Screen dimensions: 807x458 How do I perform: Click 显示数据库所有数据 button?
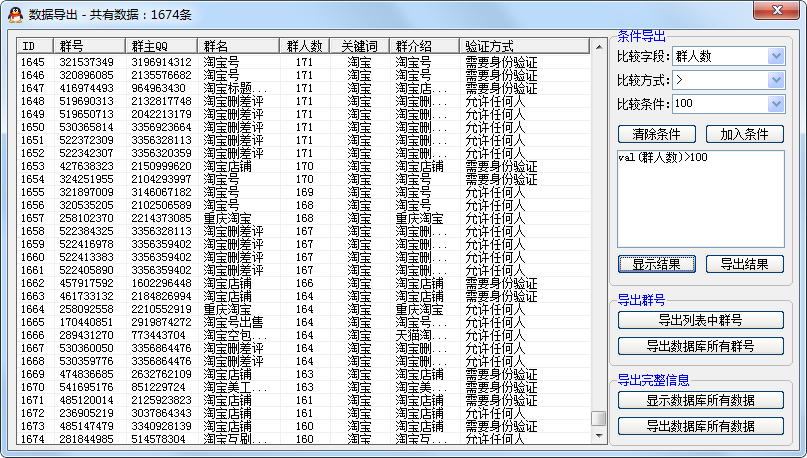tap(700, 400)
